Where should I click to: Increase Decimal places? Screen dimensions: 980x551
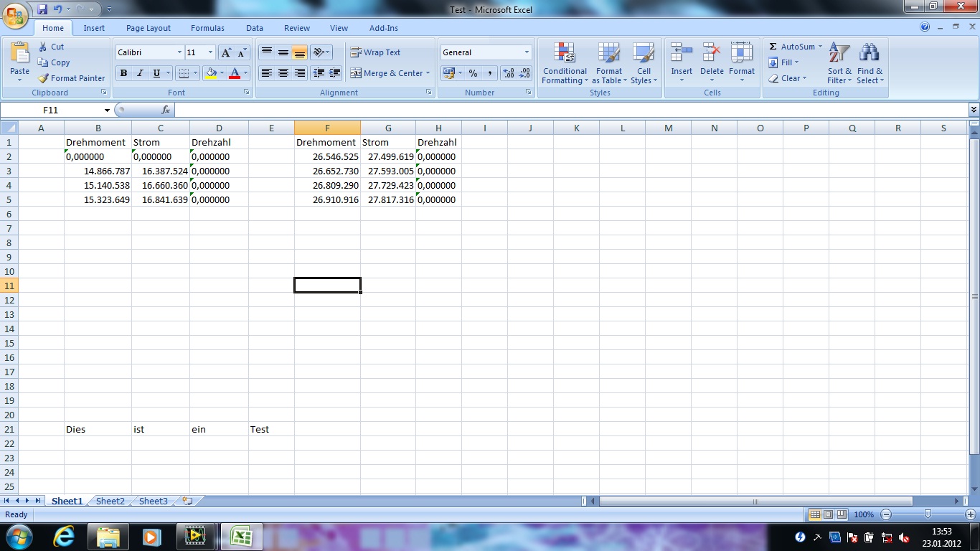click(x=509, y=73)
